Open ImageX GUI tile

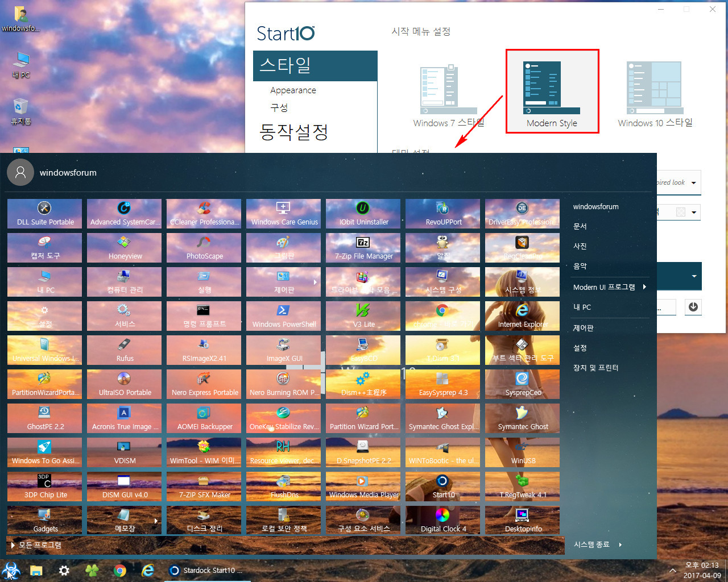coord(284,350)
